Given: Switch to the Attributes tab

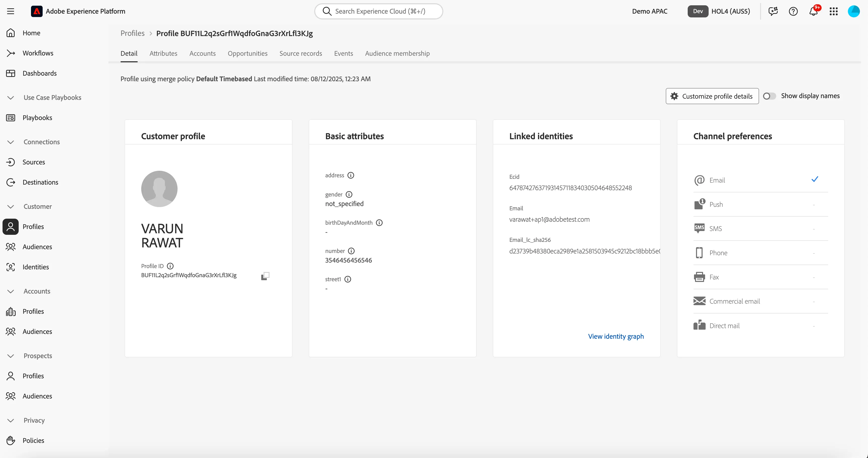Looking at the screenshot, I should [163, 53].
